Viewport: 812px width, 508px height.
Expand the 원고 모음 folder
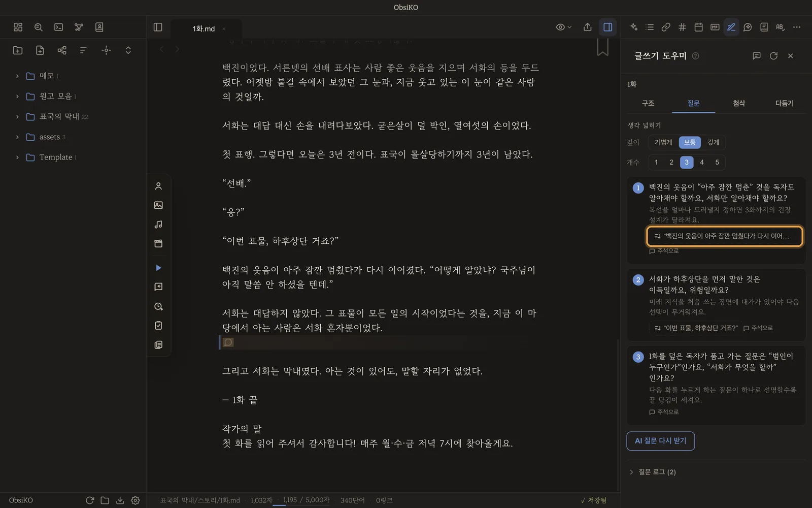coord(17,97)
